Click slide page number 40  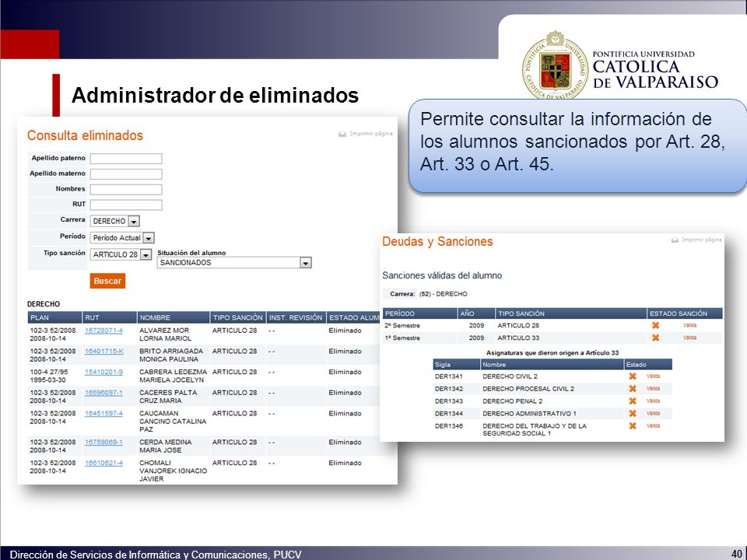[737, 553]
